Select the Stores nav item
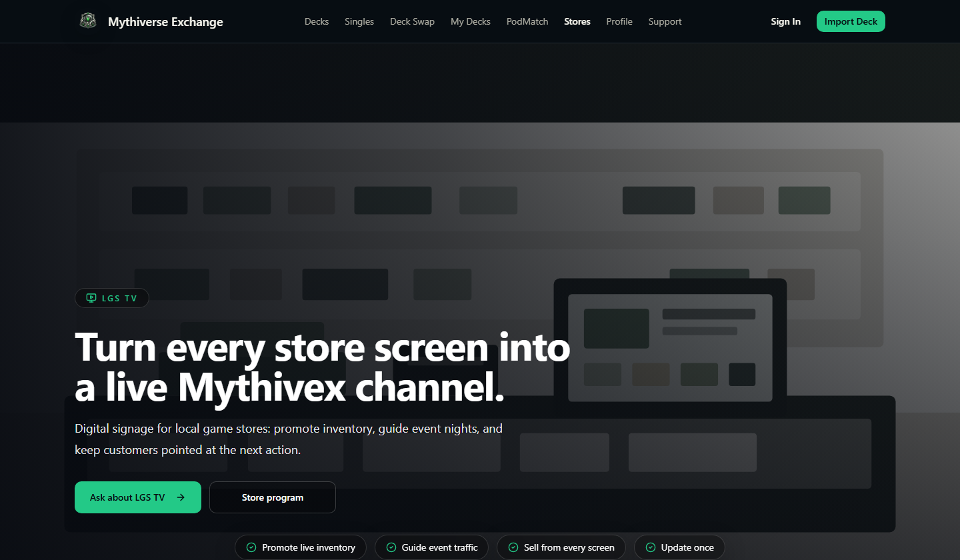The height and width of the screenshot is (560, 960). pos(577,21)
